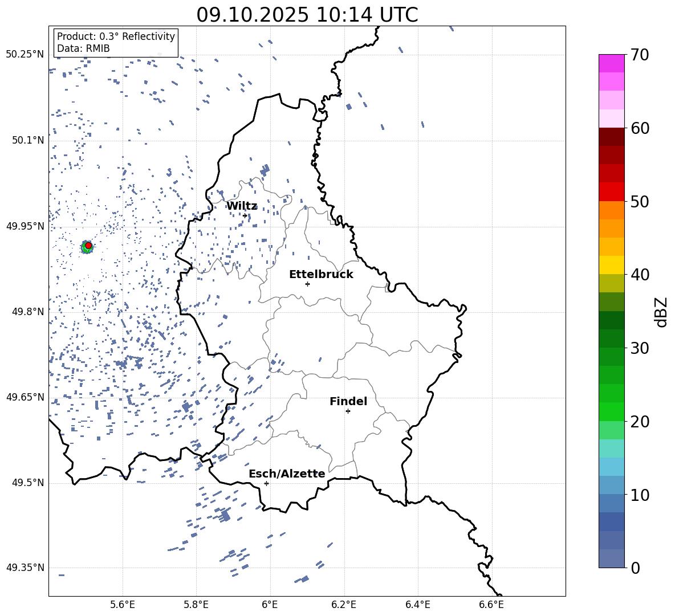Click the bottom slate-blue colorbar swatch at 0
Image resolution: width=675 pixels, height=616 pixels.
(x=612, y=558)
